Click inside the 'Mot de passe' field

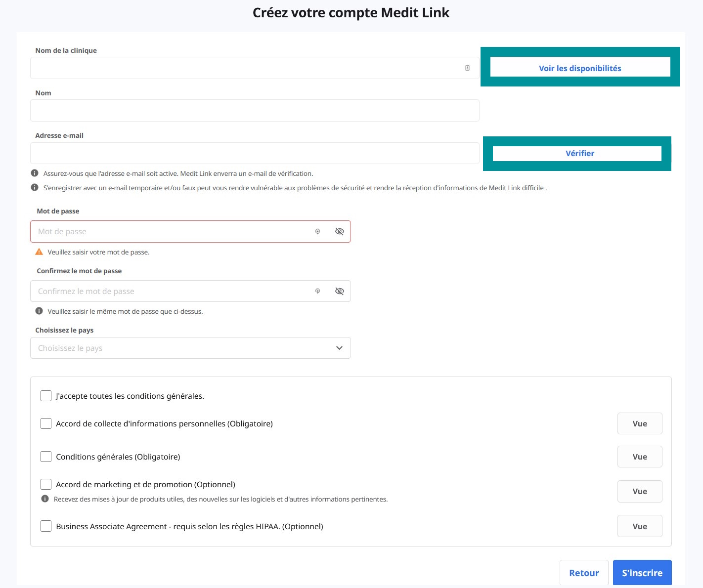pos(190,231)
